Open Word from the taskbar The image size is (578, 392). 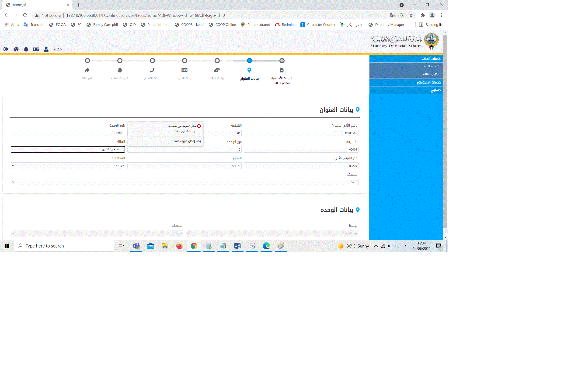237,246
